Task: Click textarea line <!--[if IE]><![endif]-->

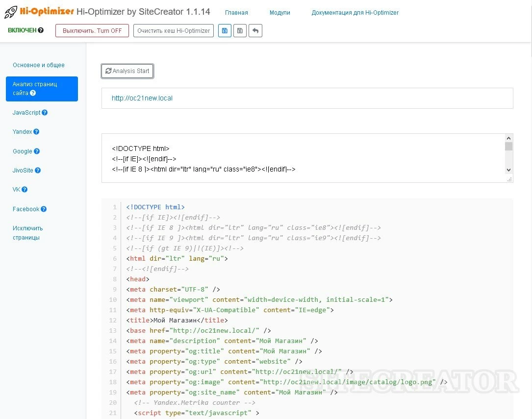Action: coord(144,159)
